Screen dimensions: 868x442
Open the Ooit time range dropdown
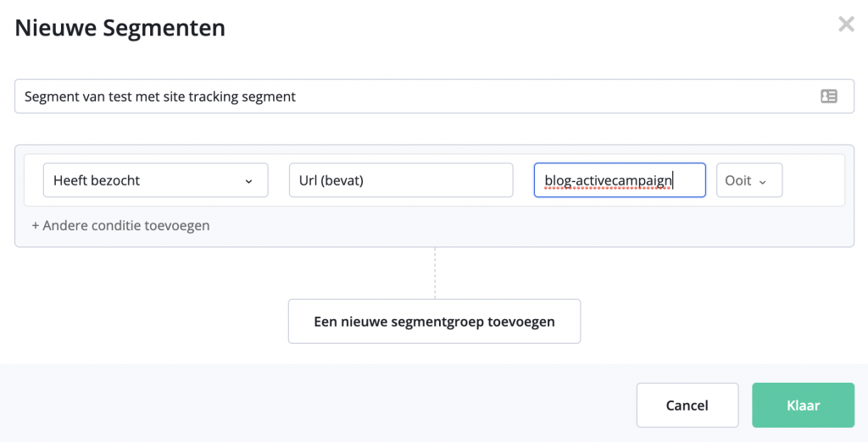(749, 180)
